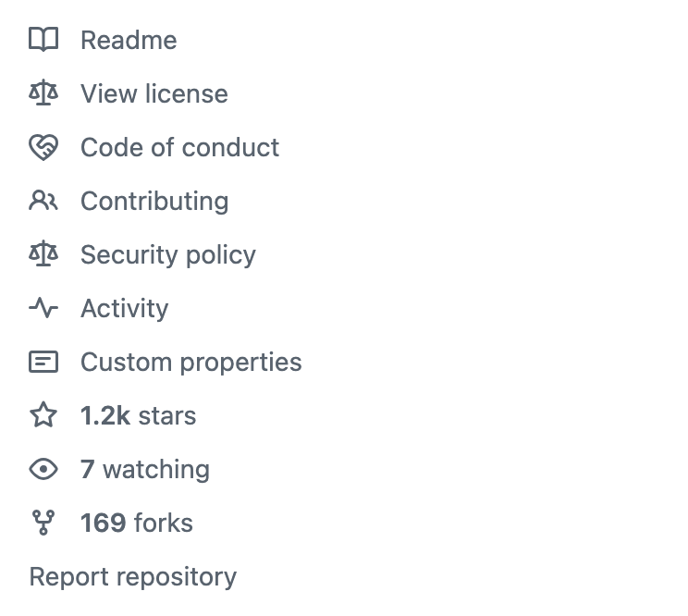Click the scales icon beside Security policy
This screenshot has height=616, width=688.
43,254
